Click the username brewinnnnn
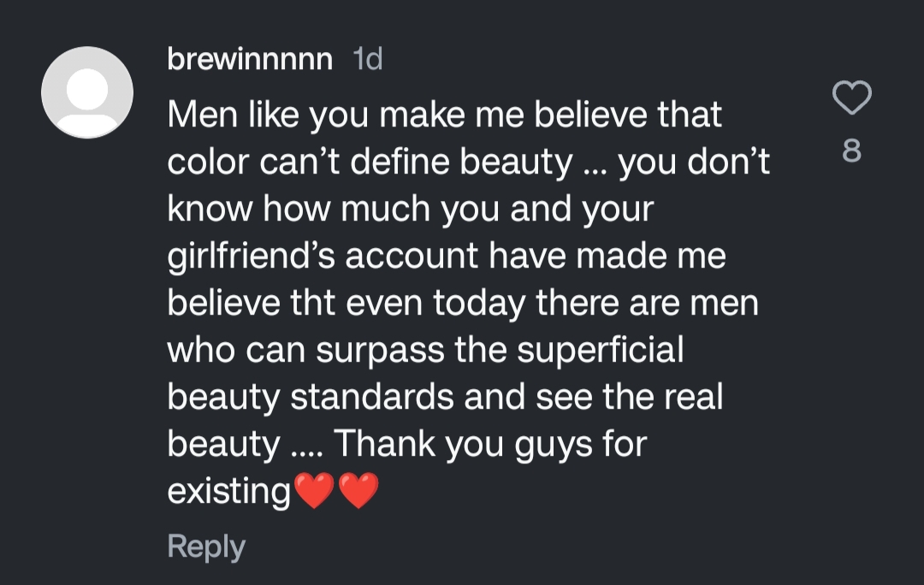924x585 pixels. (250, 60)
